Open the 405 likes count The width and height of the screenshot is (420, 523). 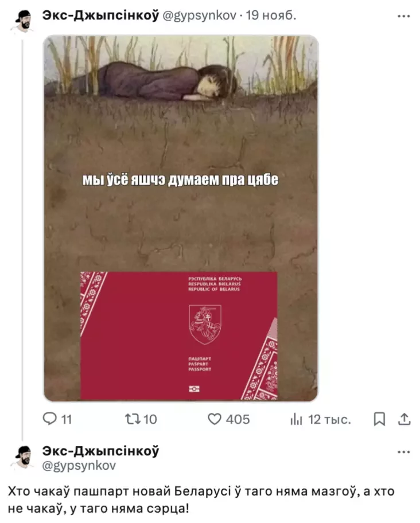[238, 419]
